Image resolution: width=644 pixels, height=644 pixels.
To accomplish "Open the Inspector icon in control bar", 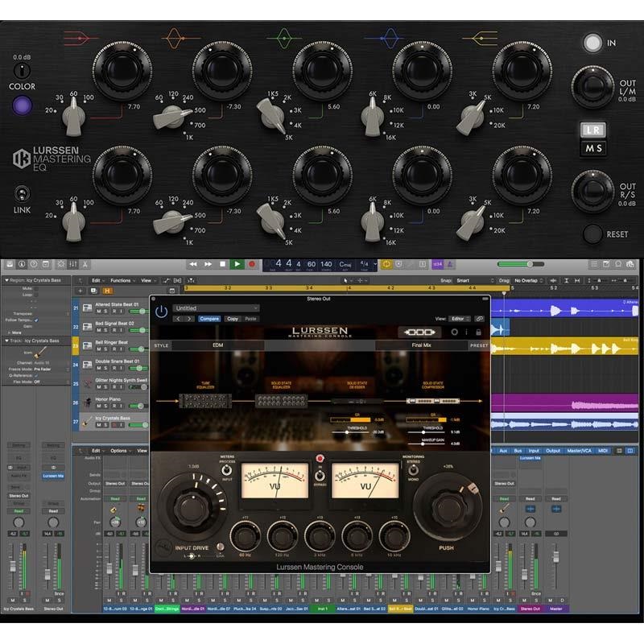I will pyautogui.click(x=22, y=264).
